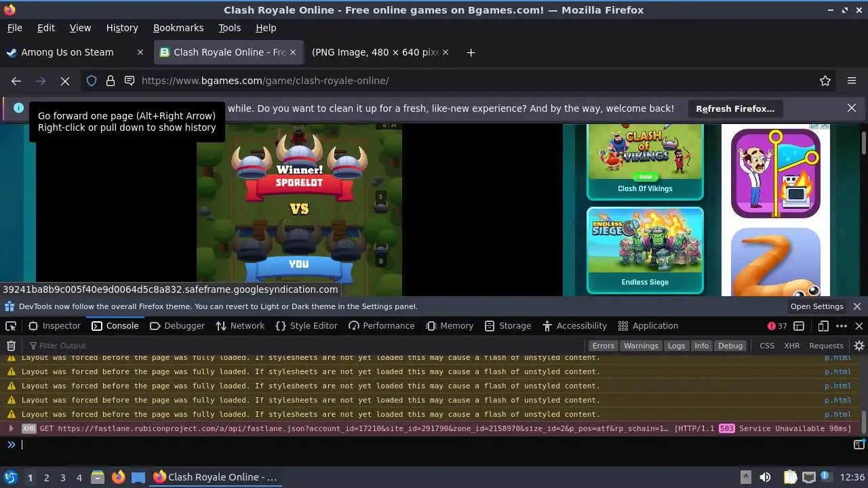
Task: Bookmark this page with the star
Action: click(x=825, y=81)
